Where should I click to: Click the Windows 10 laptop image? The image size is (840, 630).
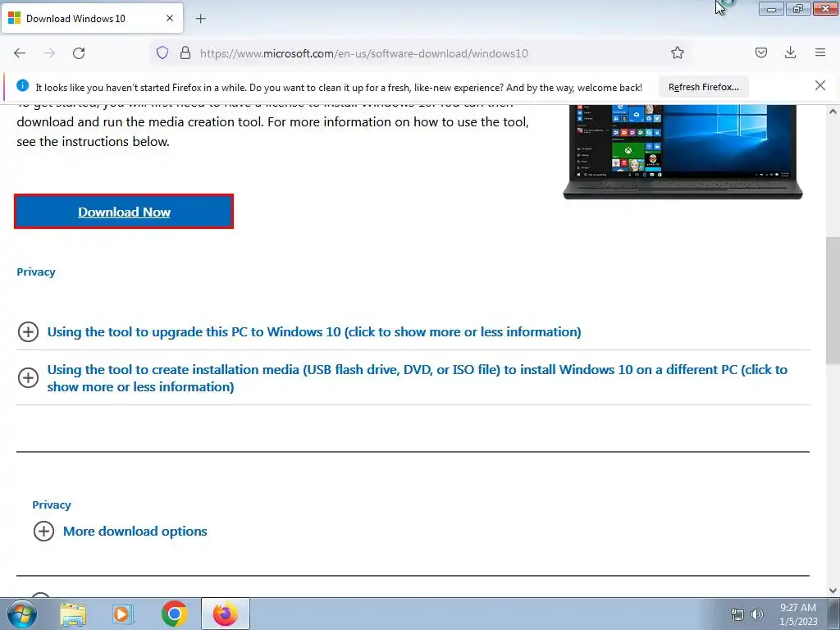(x=683, y=152)
